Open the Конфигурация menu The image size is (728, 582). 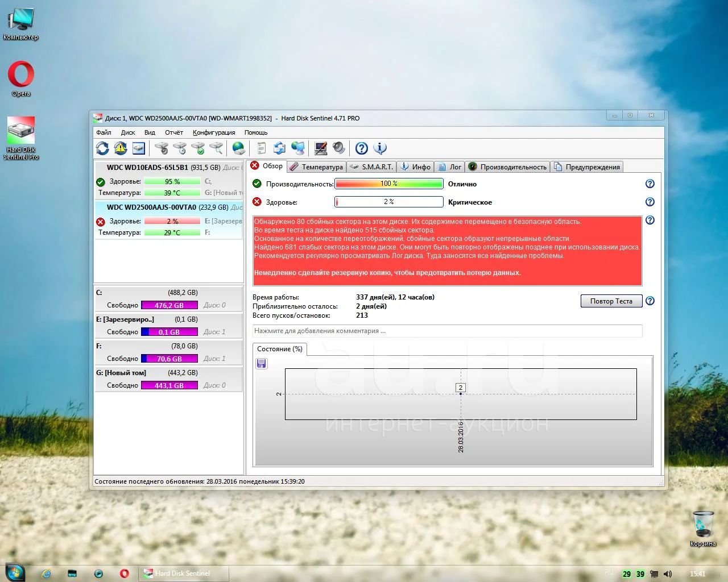[214, 132]
